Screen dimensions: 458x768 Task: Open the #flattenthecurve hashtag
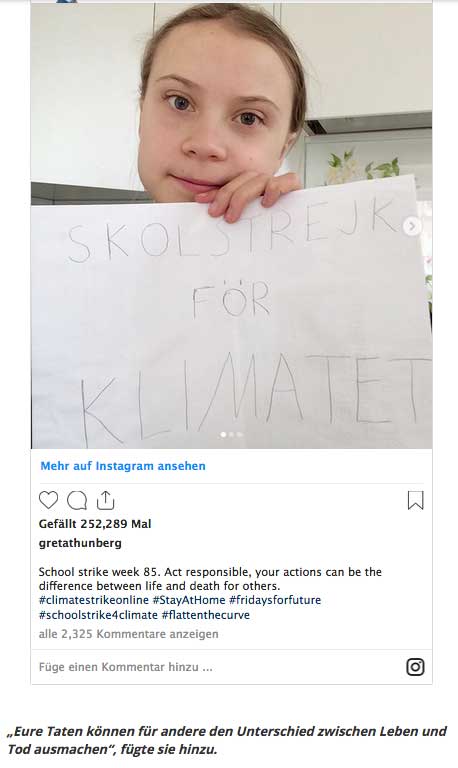pos(206,615)
